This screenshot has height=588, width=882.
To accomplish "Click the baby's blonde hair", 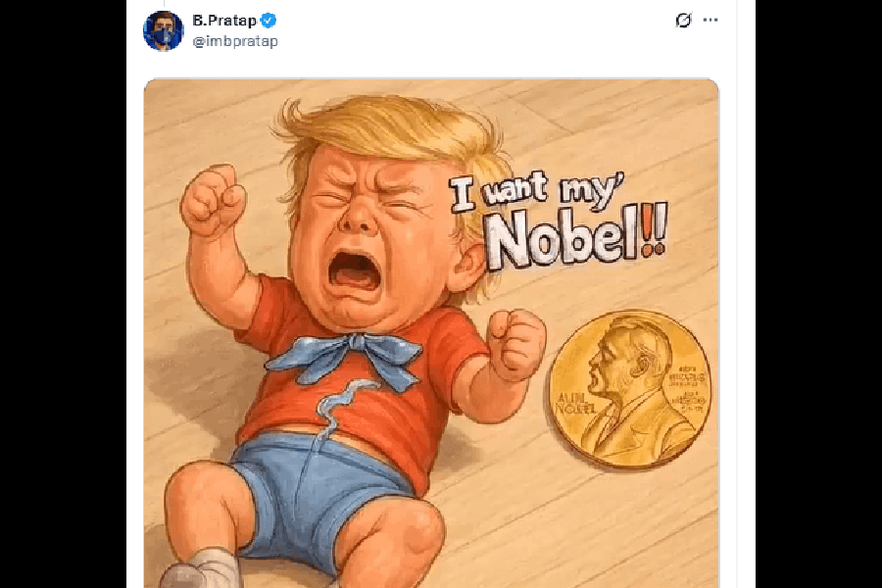I will pos(394,135).
